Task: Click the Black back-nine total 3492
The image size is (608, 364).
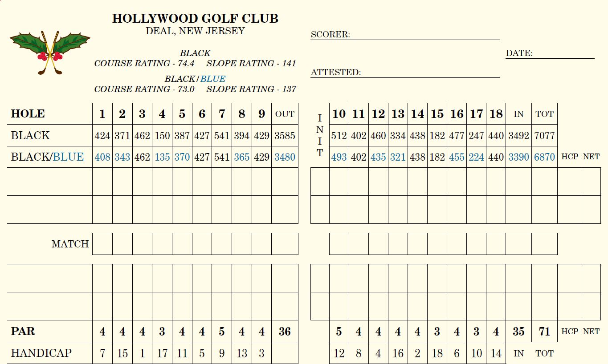Action: click(x=518, y=136)
